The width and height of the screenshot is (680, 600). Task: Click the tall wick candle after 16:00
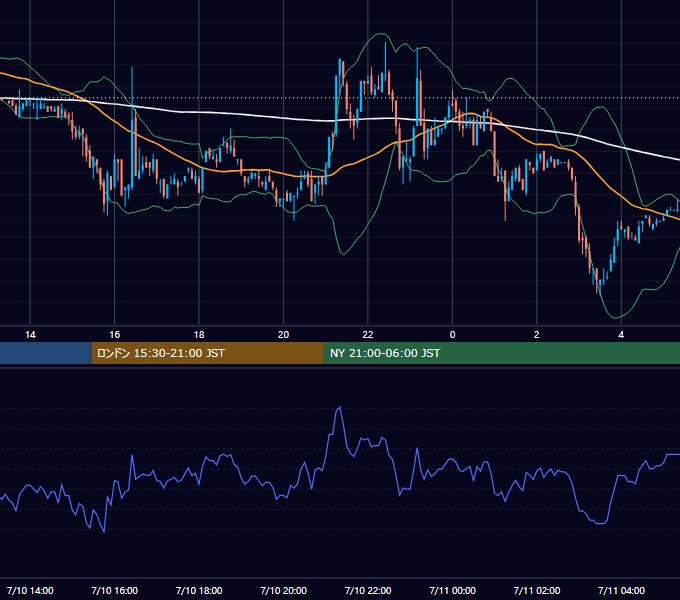point(132,128)
